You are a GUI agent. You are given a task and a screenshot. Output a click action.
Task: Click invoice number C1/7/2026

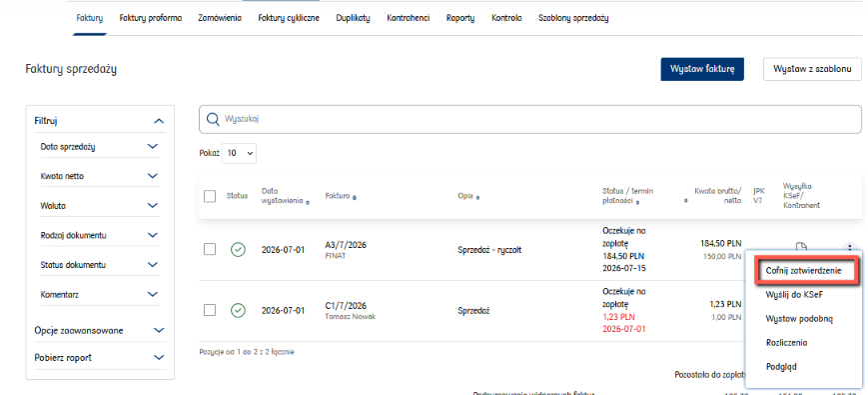click(x=346, y=305)
